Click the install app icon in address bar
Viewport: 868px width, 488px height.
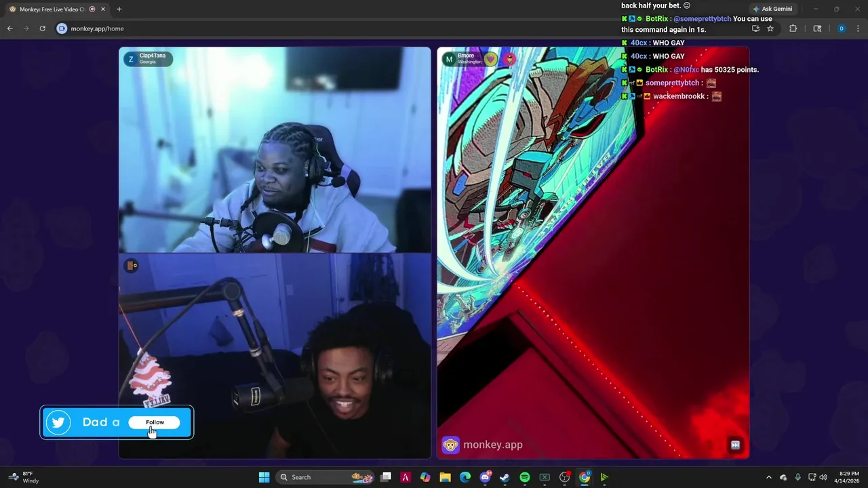(755, 28)
